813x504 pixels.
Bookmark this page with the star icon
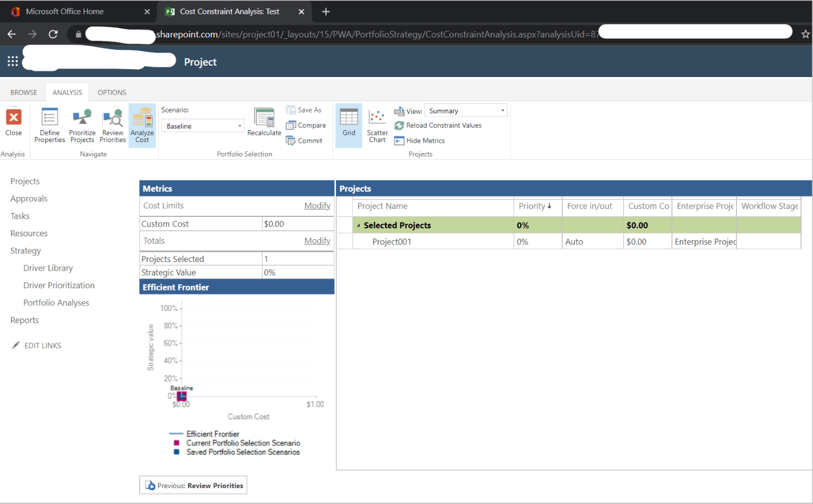(x=806, y=34)
